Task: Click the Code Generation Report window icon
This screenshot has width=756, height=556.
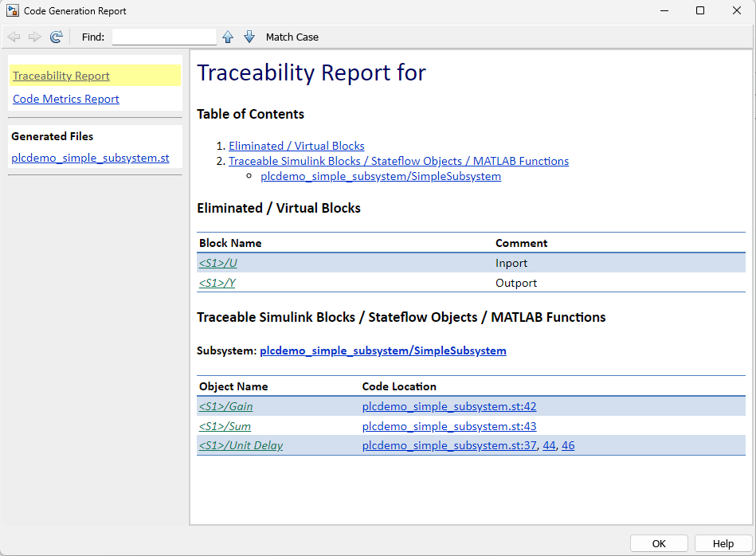Action: (x=12, y=11)
